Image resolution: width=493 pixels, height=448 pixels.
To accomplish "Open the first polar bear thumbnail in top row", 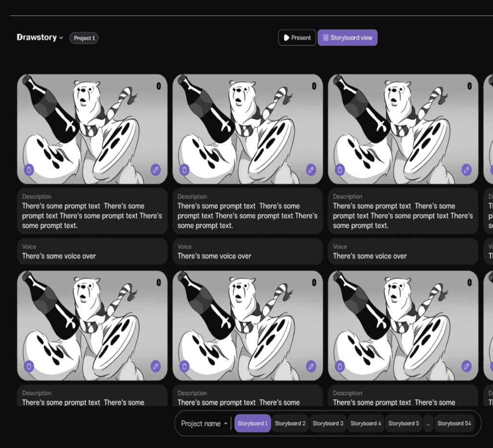I will 92,129.
